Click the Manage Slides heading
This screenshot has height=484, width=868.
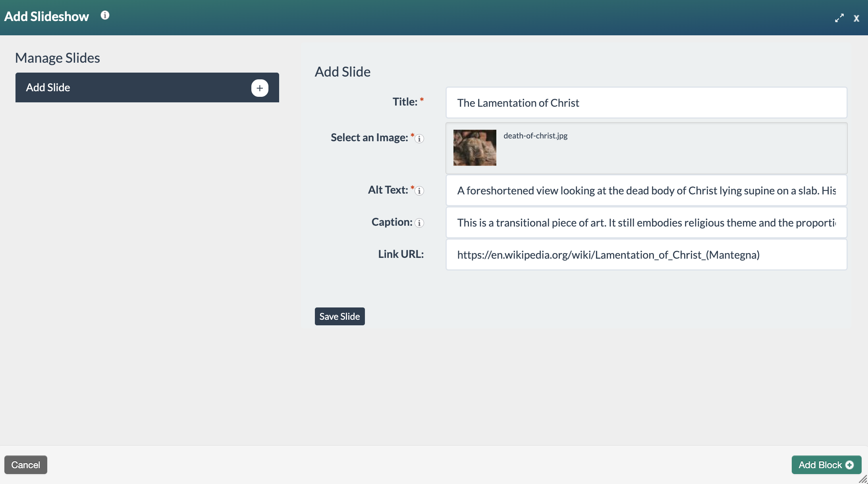click(x=58, y=58)
